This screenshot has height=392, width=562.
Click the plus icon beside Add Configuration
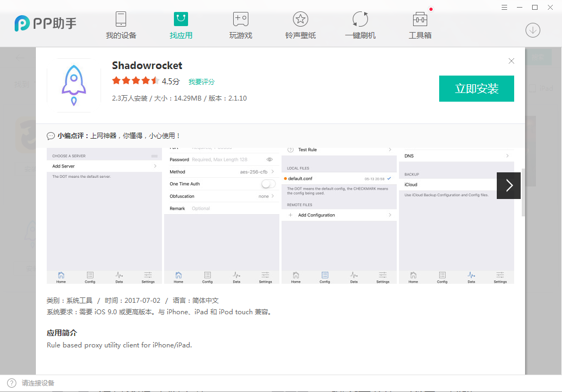tap(290, 215)
